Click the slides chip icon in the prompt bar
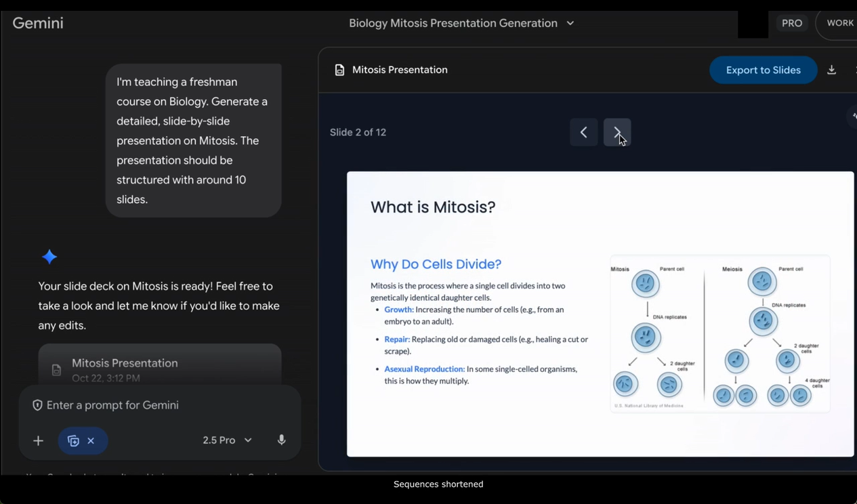 click(x=73, y=440)
